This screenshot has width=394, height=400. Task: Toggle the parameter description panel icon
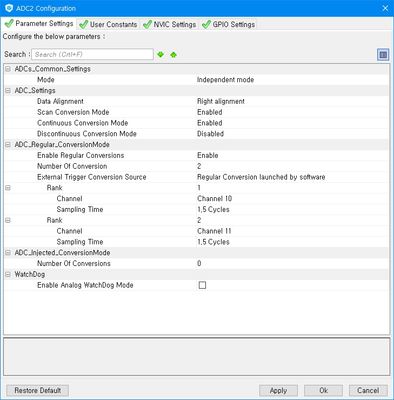click(383, 54)
